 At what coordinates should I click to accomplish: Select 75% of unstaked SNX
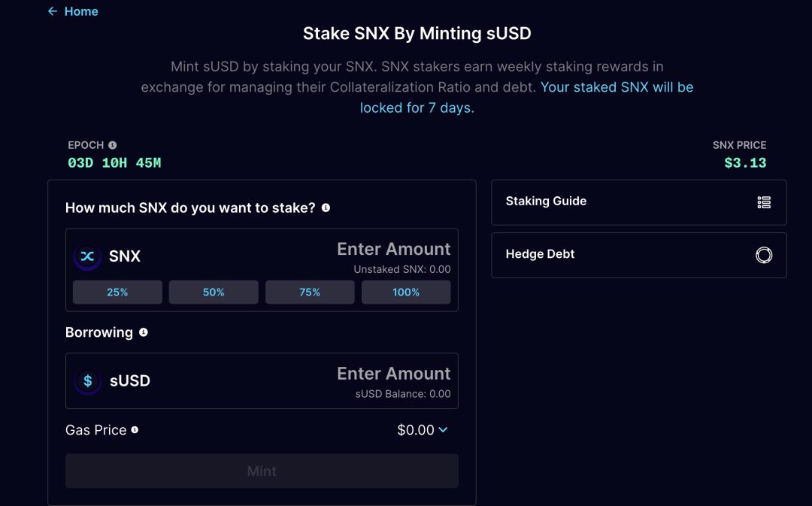click(310, 292)
